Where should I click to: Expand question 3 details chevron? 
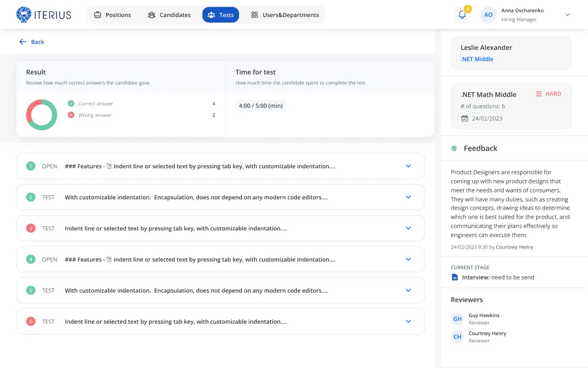[x=408, y=228]
